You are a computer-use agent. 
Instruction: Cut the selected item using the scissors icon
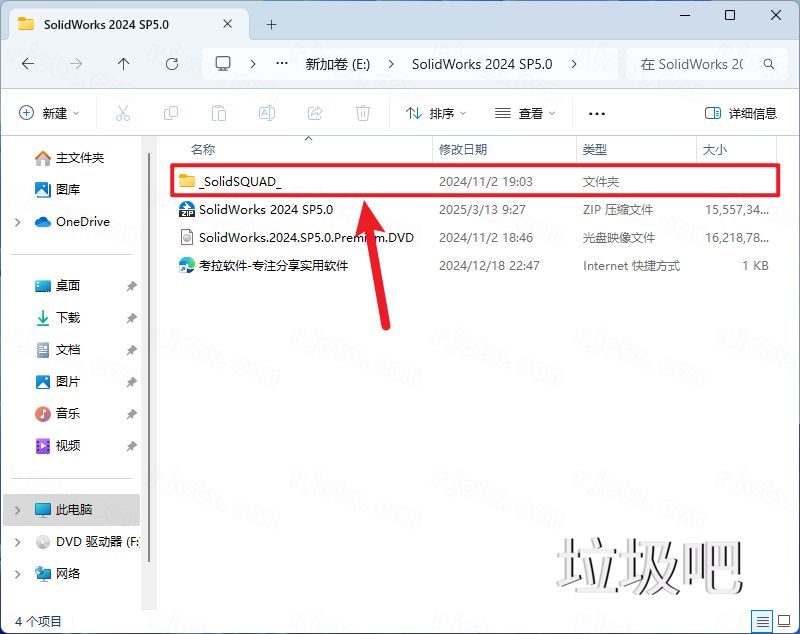pyautogui.click(x=123, y=113)
